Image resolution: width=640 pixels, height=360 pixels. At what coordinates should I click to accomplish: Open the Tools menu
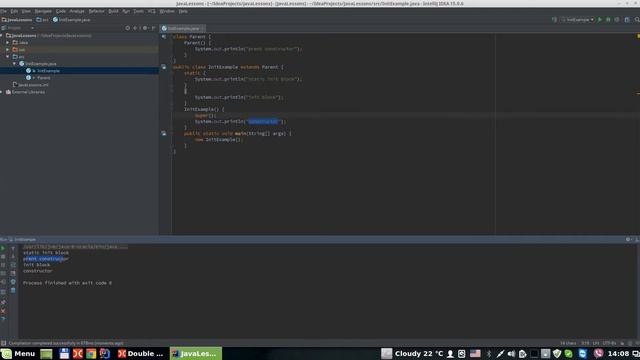139,11
